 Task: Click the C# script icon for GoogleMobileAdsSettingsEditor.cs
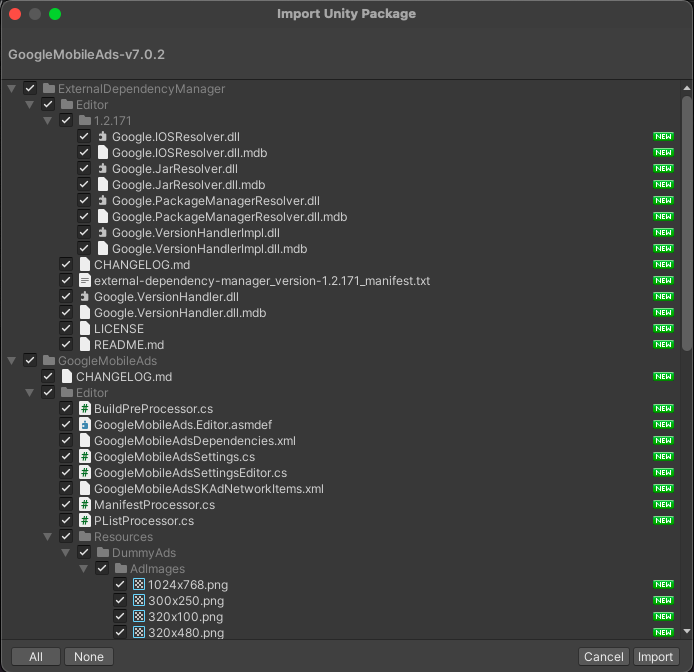click(85, 472)
